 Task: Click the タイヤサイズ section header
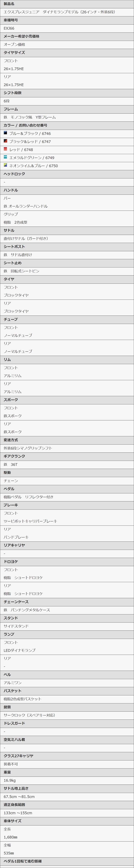[x=67, y=53]
